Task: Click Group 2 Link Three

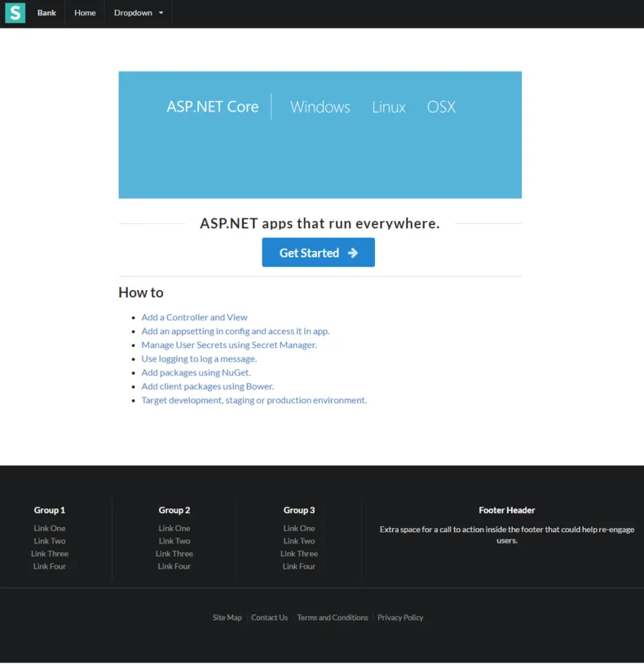Action: [174, 554]
